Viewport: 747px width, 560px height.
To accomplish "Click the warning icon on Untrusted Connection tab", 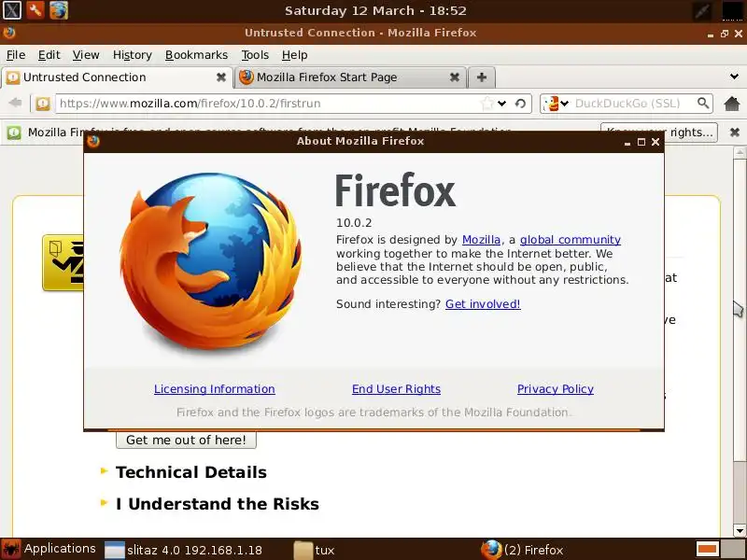I will [x=13, y=77].
